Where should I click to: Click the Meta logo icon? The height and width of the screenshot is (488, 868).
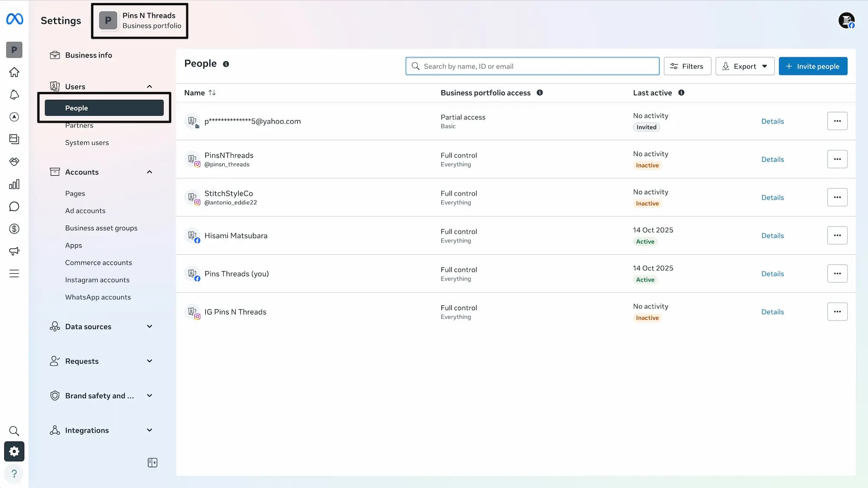point(14,19)
